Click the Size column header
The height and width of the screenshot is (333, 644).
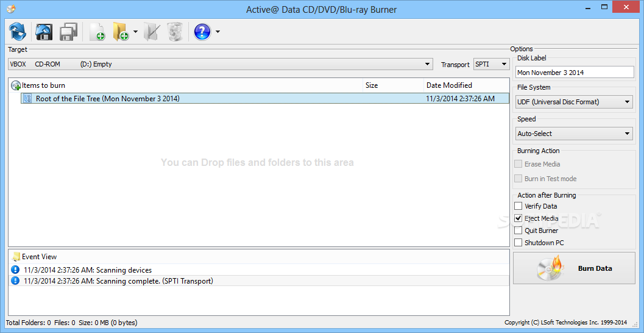click(x=393, y=85)
